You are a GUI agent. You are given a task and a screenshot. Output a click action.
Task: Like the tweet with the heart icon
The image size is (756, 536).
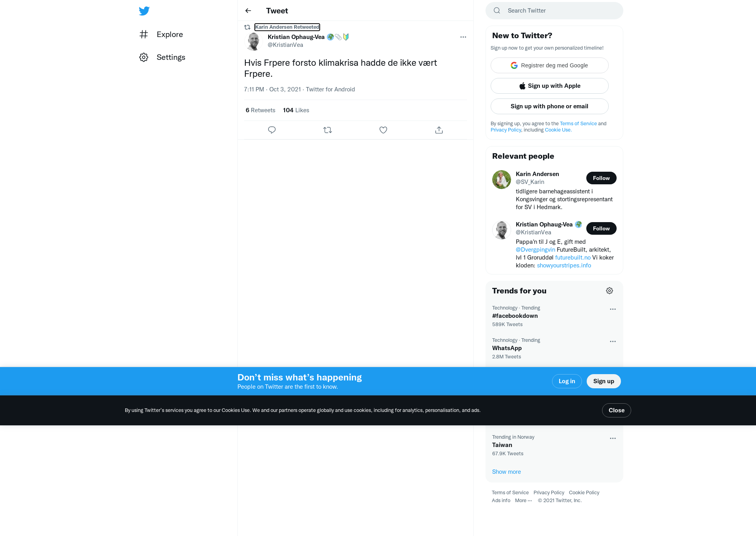(383, 130)
